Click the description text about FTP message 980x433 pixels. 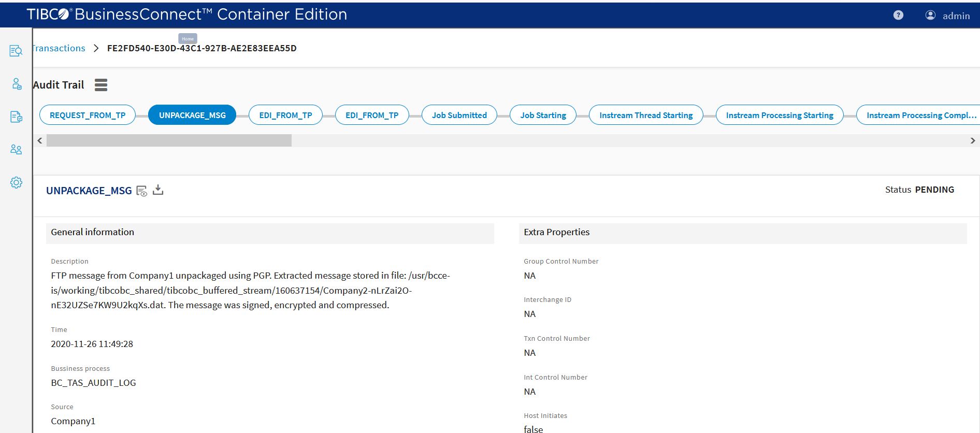click(x=250, y=291)
